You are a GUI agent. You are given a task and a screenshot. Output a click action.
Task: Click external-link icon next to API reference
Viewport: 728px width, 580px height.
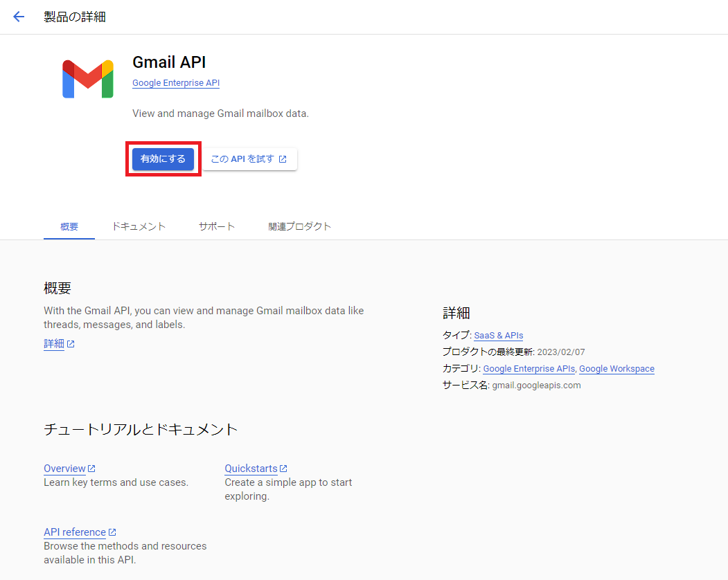[112, 532]
